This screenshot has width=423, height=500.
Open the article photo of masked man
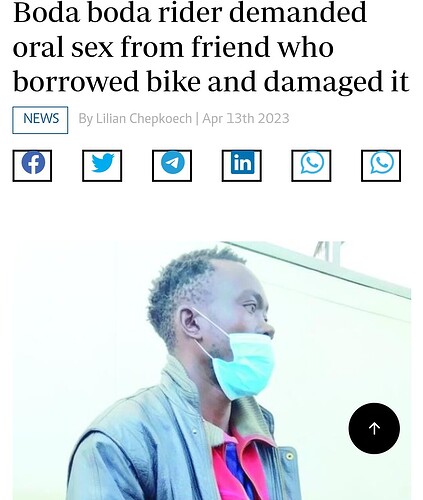pyautogui.click(x=212, y=370)
